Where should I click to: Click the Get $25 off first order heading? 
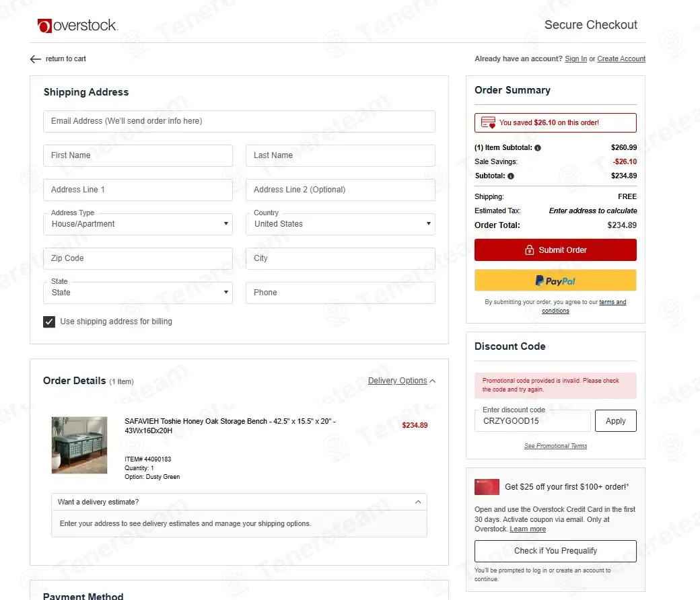point(567,487)
